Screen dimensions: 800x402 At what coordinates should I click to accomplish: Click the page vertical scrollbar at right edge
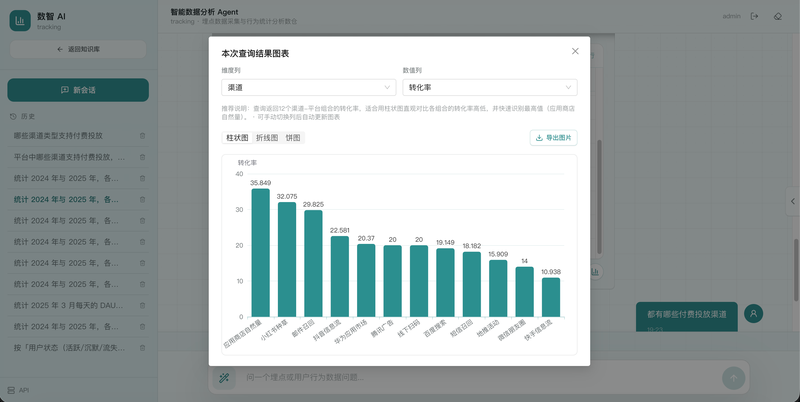click(796, 269)
